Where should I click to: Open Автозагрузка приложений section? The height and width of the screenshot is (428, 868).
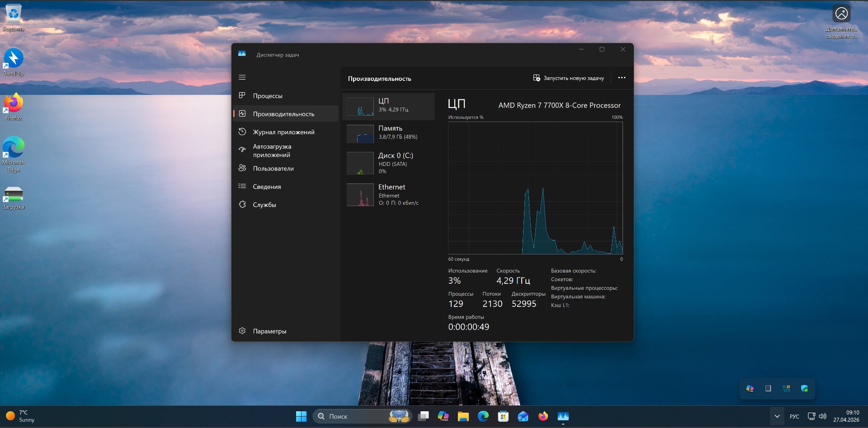pos(272,151)
